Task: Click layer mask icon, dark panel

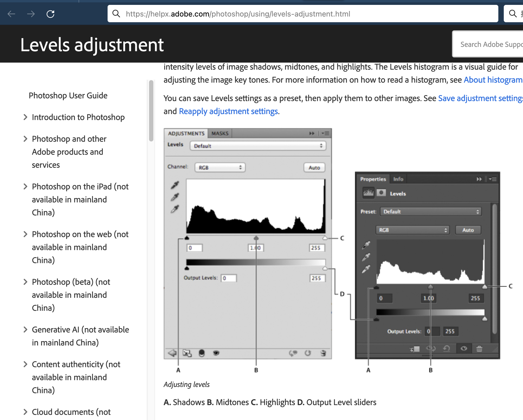Action: coord(381,193)
